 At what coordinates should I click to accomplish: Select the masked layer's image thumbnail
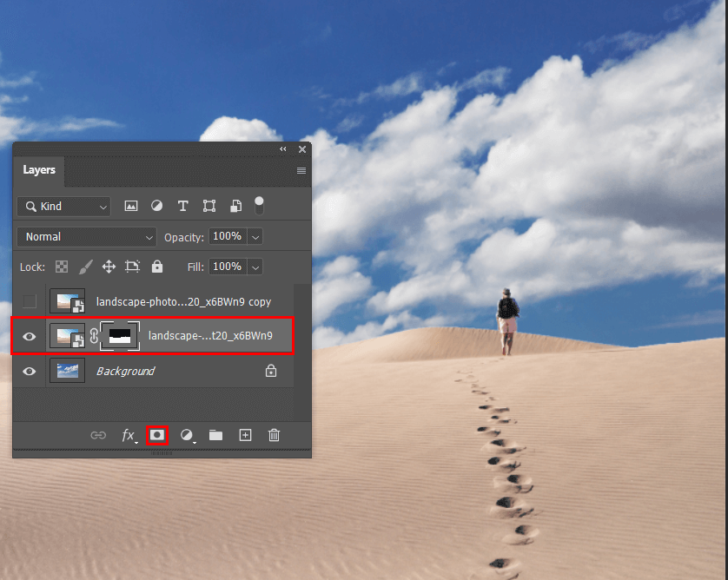(x=67, y=336)
